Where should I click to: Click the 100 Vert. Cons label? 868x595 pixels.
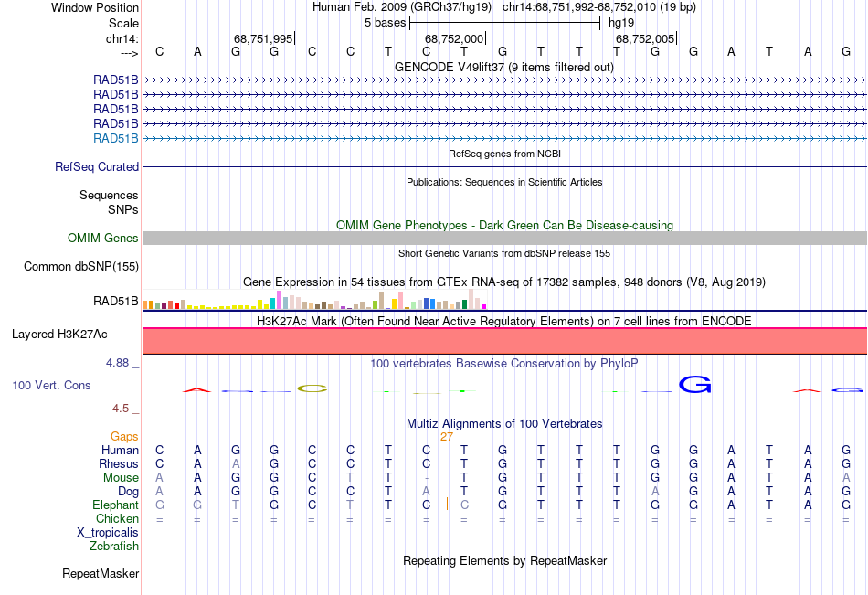51,385
